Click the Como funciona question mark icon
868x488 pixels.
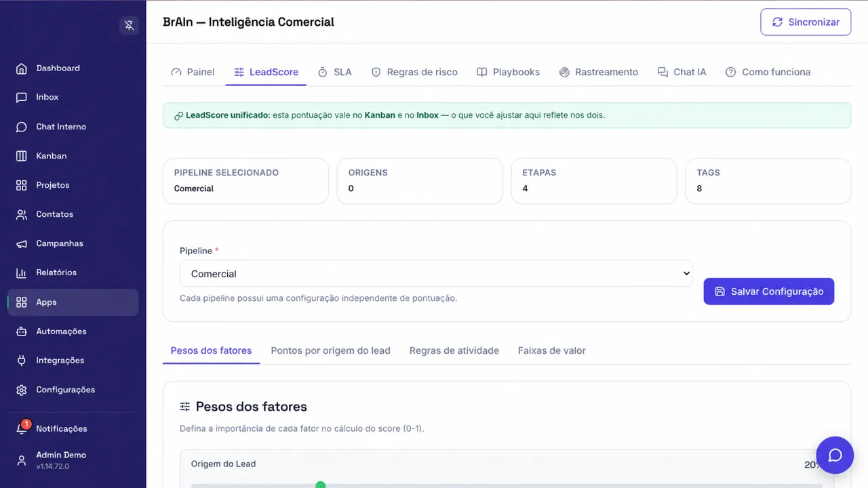730,72
